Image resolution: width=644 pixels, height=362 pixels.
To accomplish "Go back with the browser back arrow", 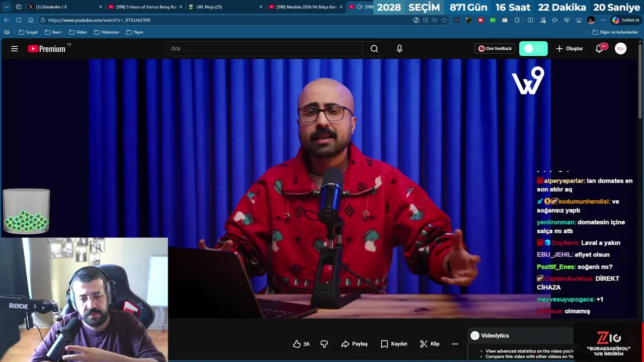I will pyautogui.click(x=7, y=20).
